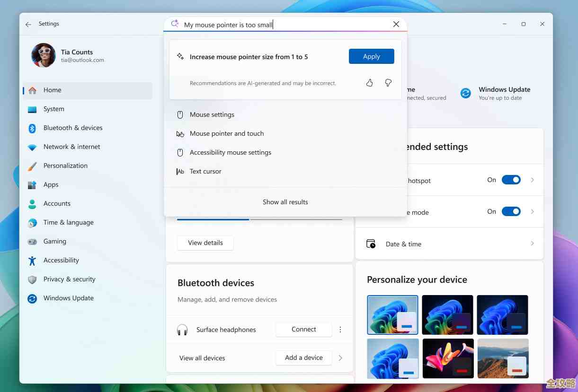Click the Gaming sidebar icon

click(32, 241)
